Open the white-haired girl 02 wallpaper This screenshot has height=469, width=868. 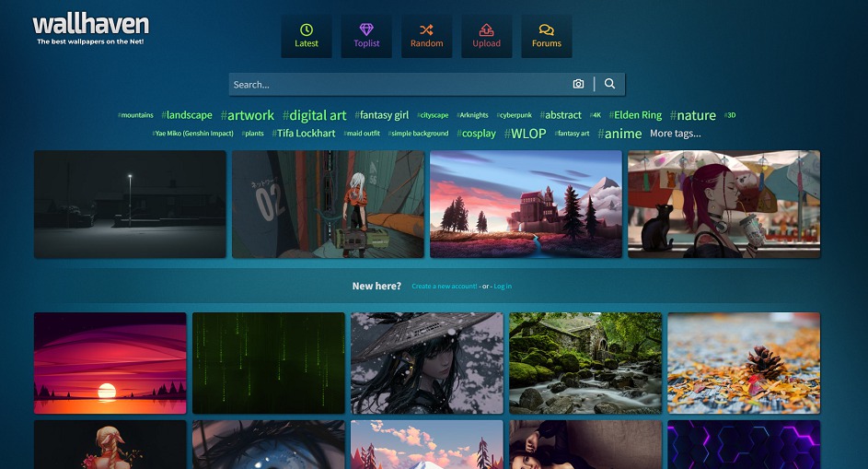(328, 204)
